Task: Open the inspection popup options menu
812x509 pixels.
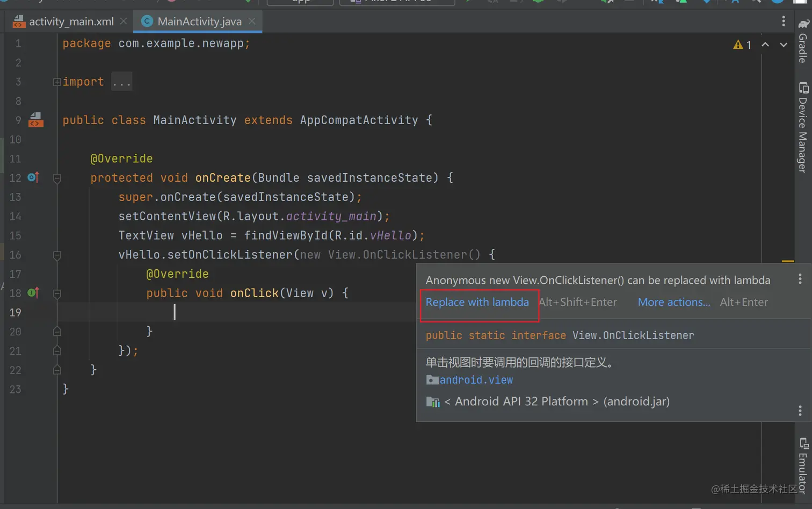Action: click(x=800, y=278)
